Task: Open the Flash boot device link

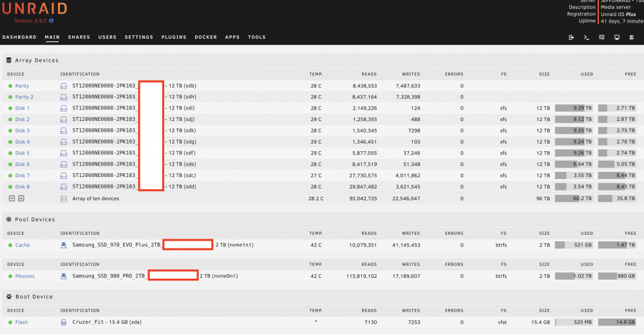Action: (21, 322)
